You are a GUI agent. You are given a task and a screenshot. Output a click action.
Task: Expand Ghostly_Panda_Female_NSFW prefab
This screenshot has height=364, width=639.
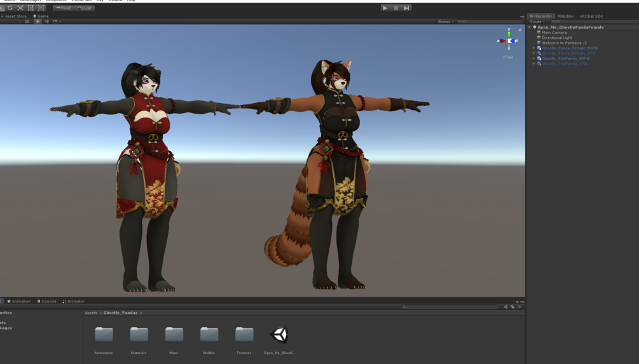click(x=534, y=48)
